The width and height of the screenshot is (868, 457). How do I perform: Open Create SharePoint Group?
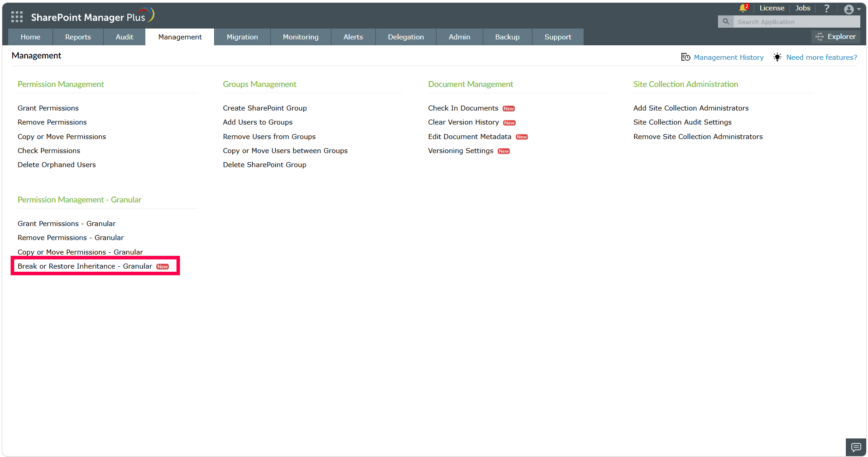(x=265, y=108)
